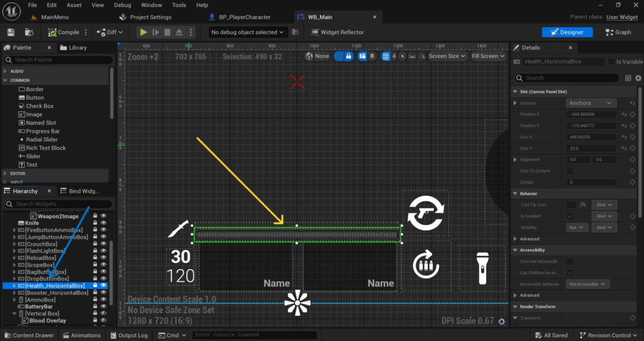This screenshot has height=341, width=644.
Task: Select the Image widget in Palette
Action: [x=30, y=114]
